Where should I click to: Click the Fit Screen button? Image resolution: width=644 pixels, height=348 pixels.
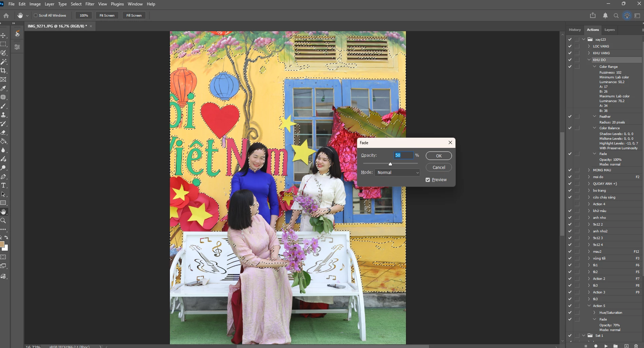(x=107, y=15)
